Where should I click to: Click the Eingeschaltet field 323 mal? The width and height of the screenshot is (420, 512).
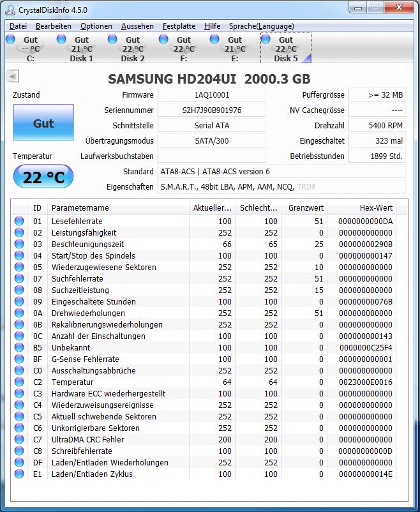pyautogui.click(x=377, y=141)
